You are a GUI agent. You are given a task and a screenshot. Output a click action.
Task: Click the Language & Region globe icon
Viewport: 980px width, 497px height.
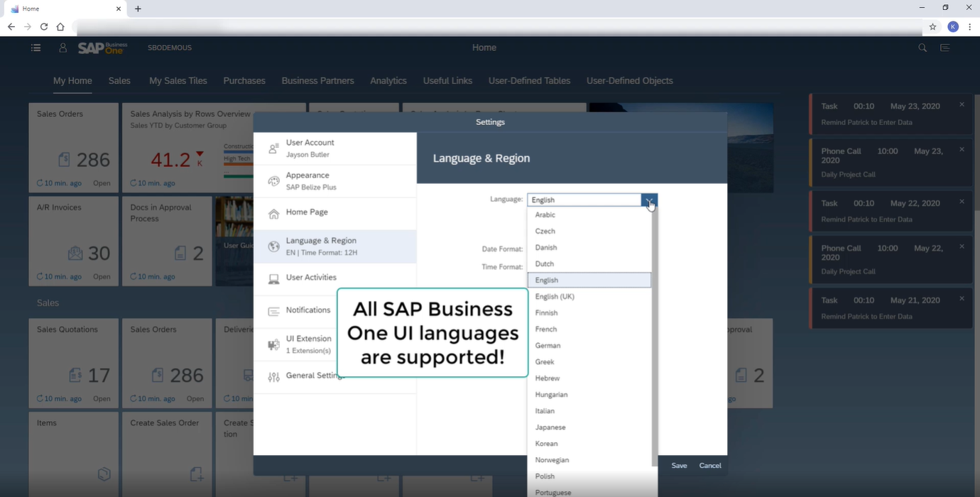tap(273, 246)
